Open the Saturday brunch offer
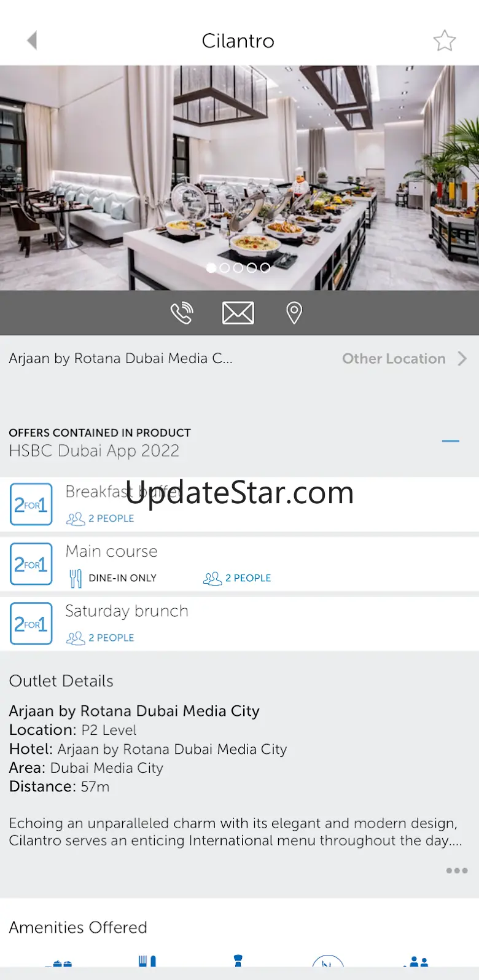This screenshot has width=479, height=980. click(240, 623)
